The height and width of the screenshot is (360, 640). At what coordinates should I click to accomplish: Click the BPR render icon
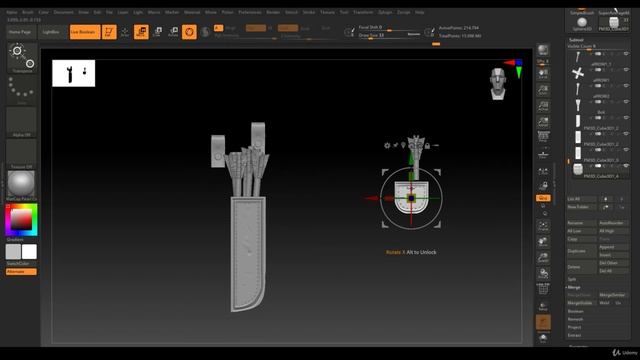pyautogui.click(x=543, y=51)
